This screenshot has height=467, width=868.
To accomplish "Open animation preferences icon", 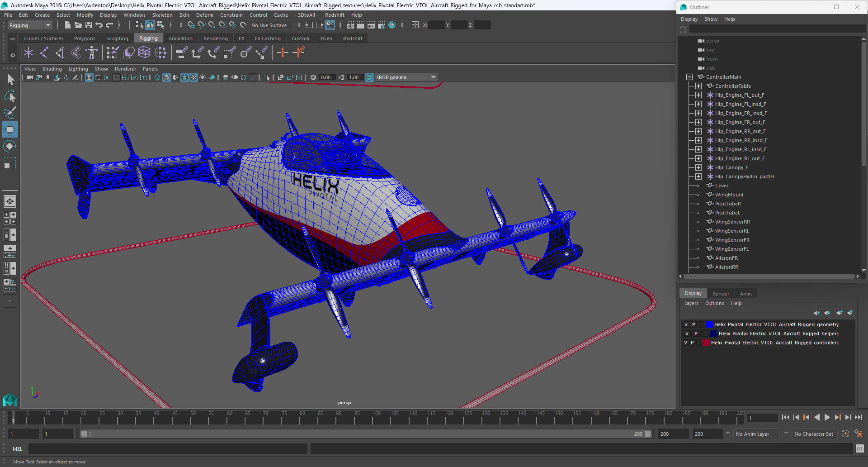I will (859, 434).
